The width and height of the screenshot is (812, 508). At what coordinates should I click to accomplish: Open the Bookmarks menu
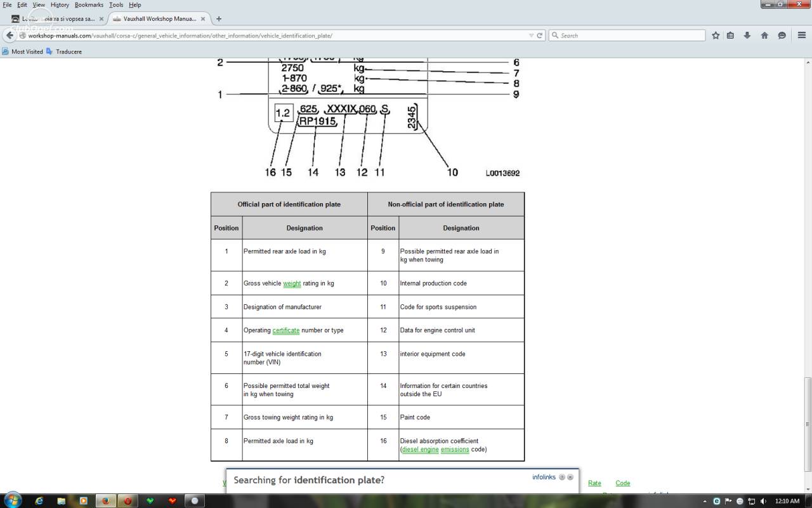point(89,4)
